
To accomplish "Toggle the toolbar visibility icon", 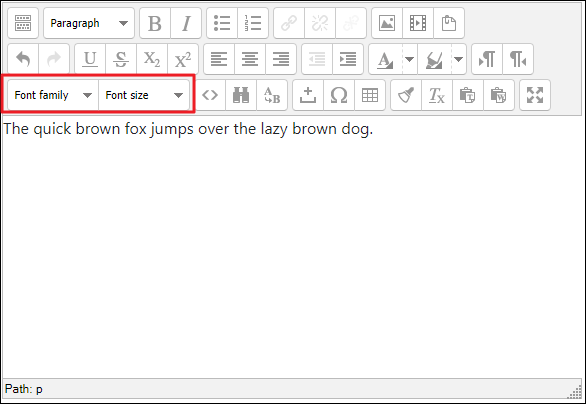I will point(23,23).
